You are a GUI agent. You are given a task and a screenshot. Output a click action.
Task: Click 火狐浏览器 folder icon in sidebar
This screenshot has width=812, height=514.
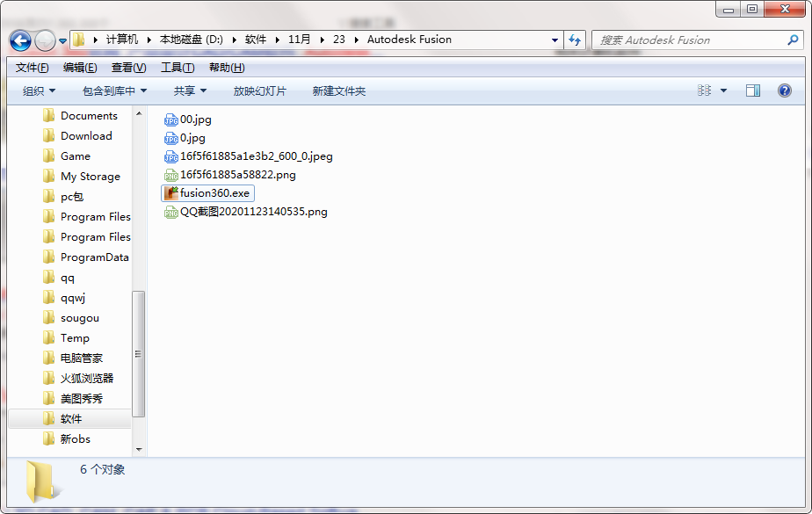[48, 379]
